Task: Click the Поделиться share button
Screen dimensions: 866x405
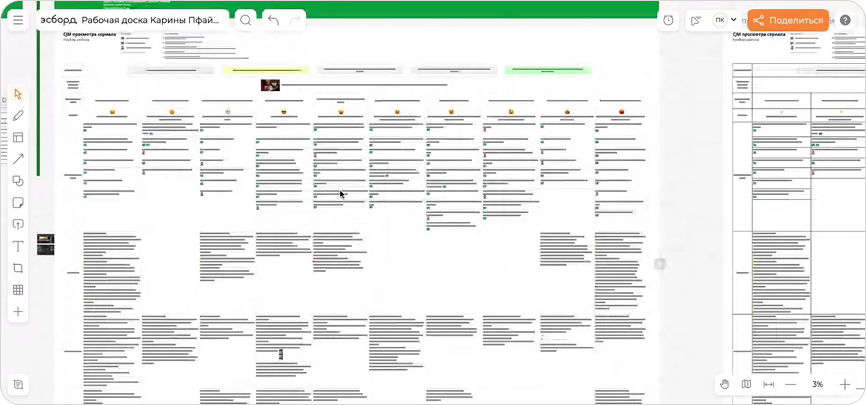Action: (x=788, y=20)
